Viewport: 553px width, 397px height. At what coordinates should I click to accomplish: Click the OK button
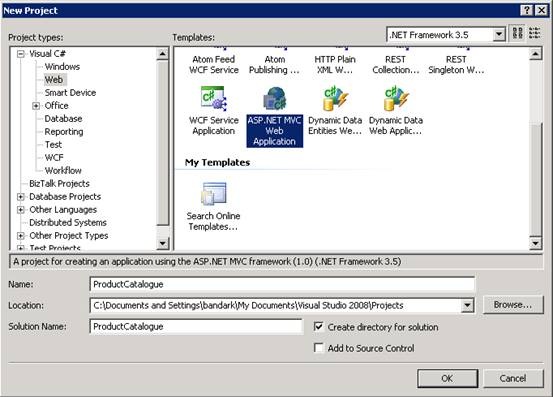tap(447, 378)
